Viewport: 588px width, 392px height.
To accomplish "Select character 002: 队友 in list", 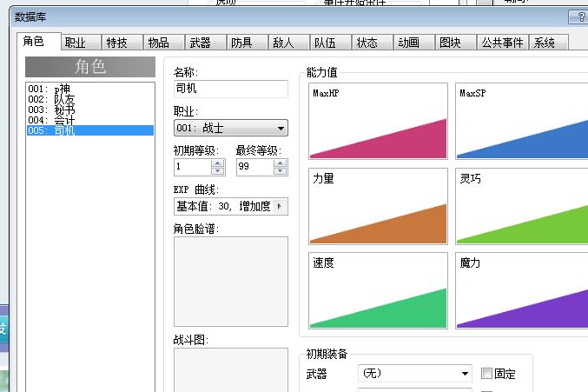I will coord(90,99).
